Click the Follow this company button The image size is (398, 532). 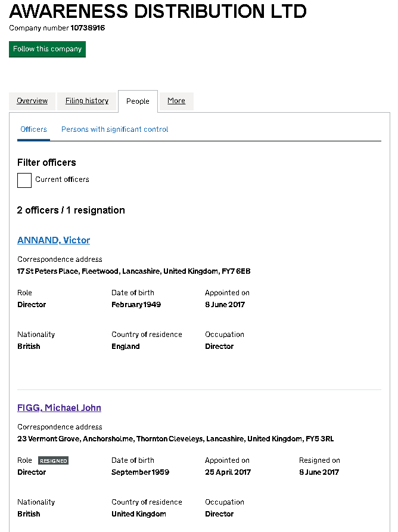(x=47, y=49)
